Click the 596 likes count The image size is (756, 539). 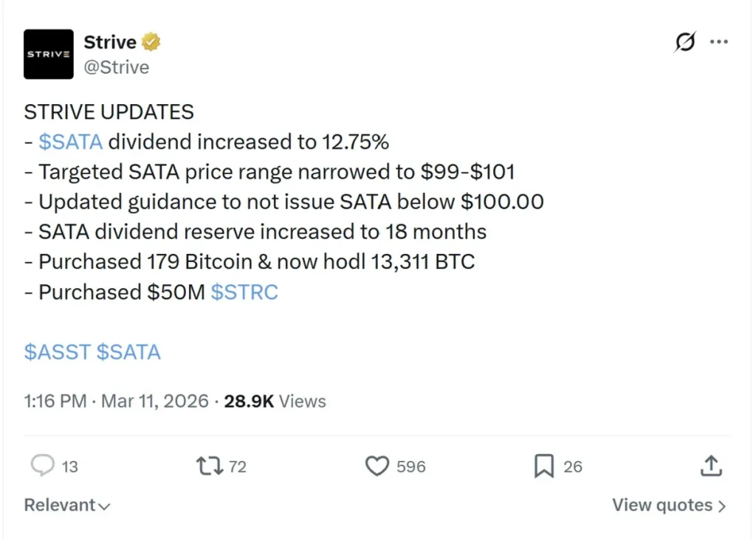(x=411, y=467)
